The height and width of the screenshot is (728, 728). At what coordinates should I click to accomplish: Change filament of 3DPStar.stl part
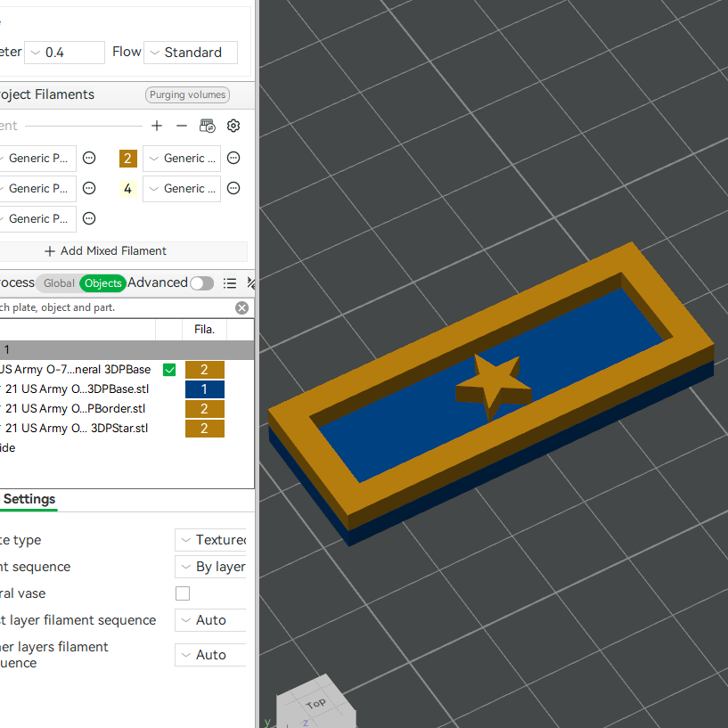coord(205,428)
